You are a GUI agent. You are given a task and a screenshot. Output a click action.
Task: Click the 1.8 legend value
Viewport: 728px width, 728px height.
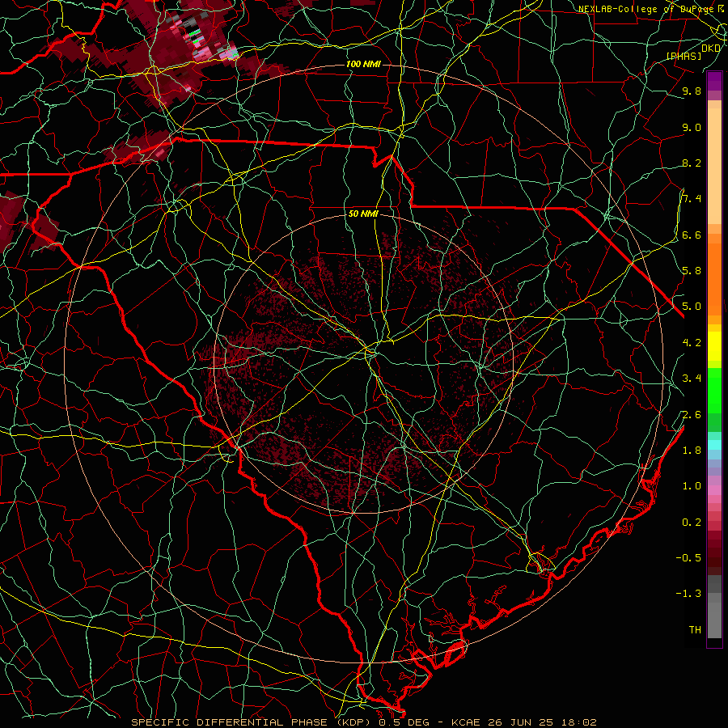click(x=692, y=451)
